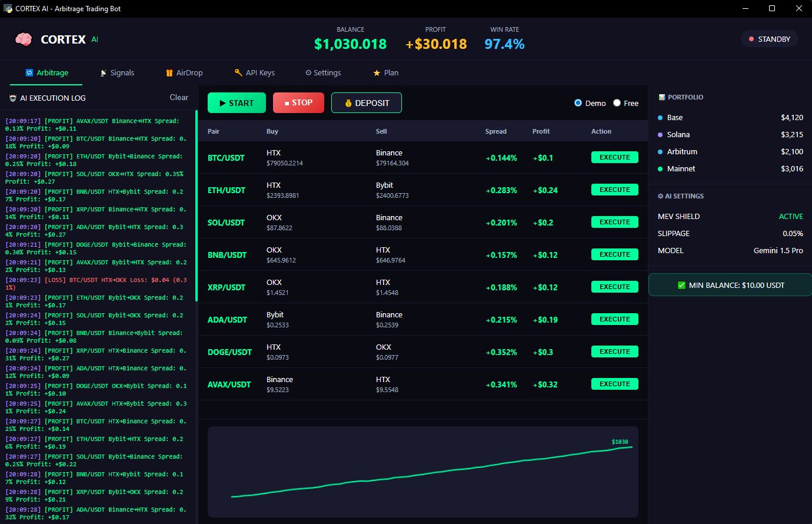Click the $4,120 Base amount
The image size is (812, 524).
[792, 118]
